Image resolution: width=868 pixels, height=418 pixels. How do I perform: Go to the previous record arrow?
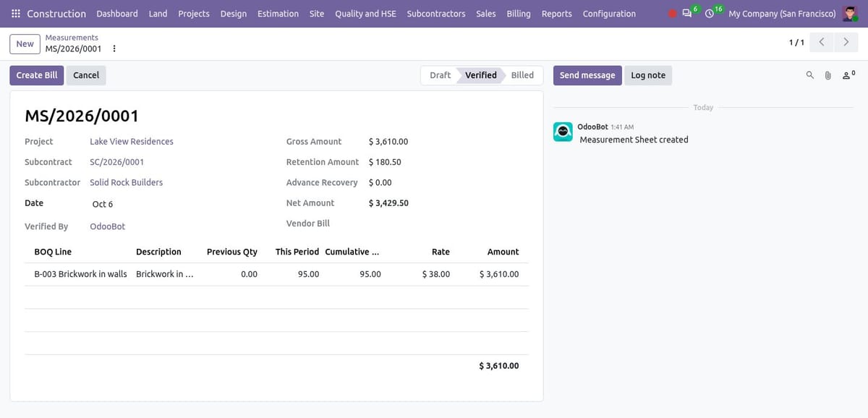click(x=821, y=42)
